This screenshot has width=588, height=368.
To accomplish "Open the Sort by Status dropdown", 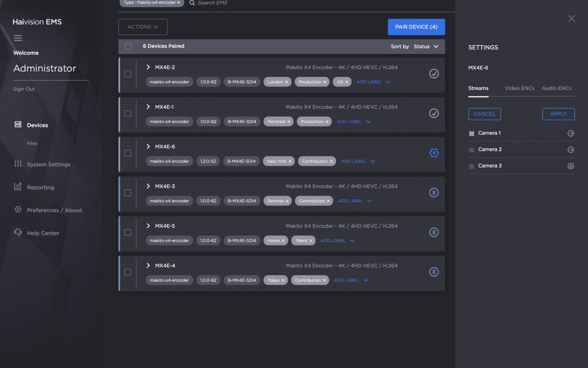I will tap(426, 46).
